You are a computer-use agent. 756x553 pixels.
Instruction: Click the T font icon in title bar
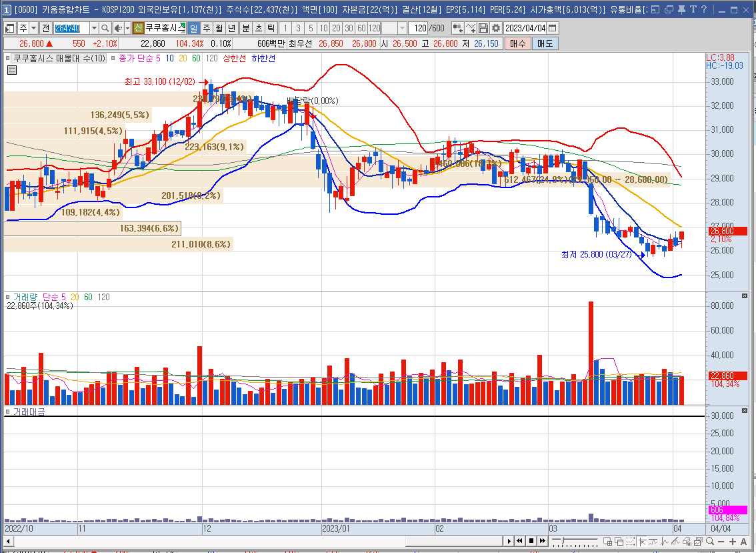693,9
